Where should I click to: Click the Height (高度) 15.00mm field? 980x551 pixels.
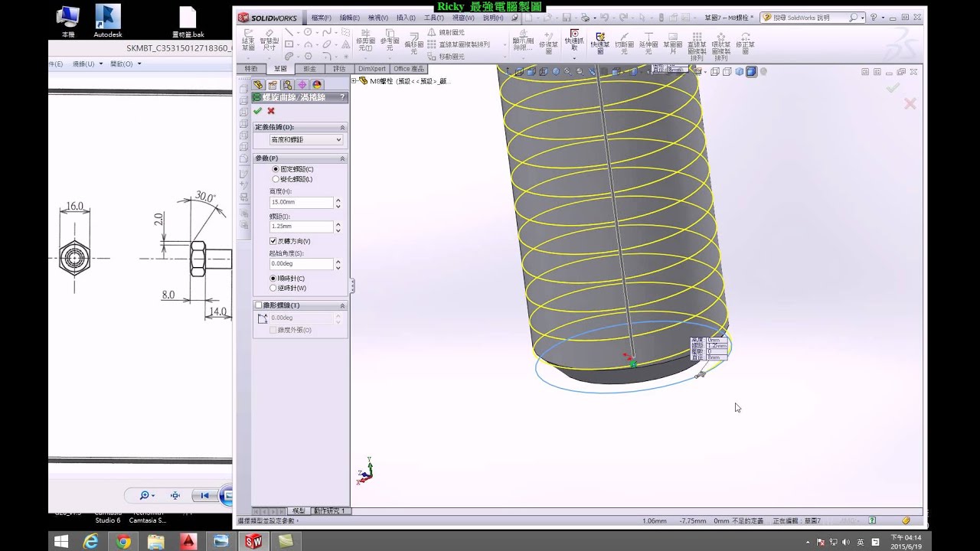(x=301, y=203)
